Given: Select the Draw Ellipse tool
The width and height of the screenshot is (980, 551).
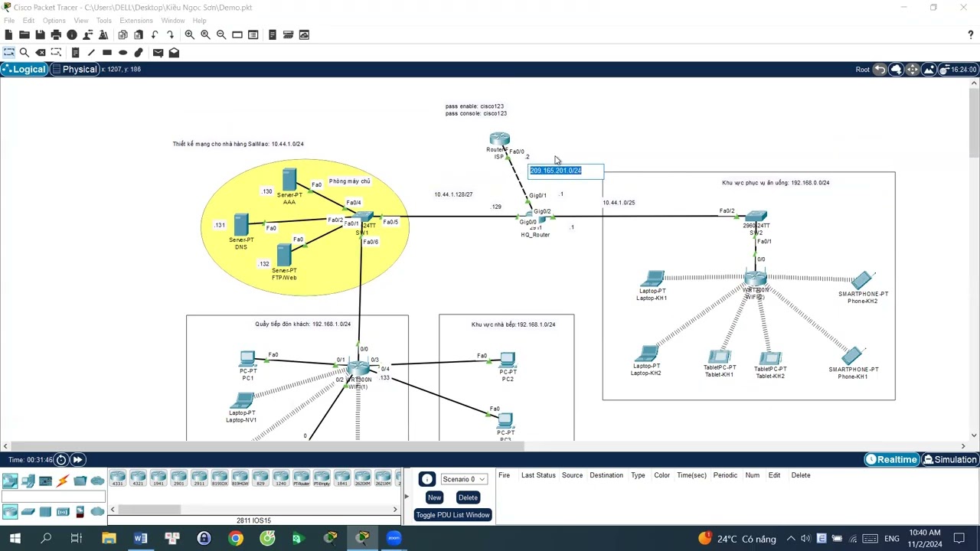Looking at the screenshot, I should [122, 53].
